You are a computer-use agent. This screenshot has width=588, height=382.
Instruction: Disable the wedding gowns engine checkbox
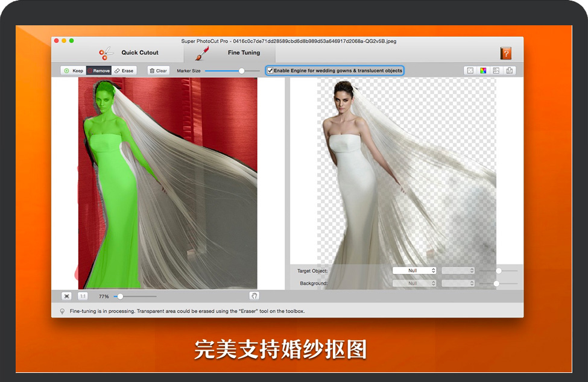tap(270, 70)
